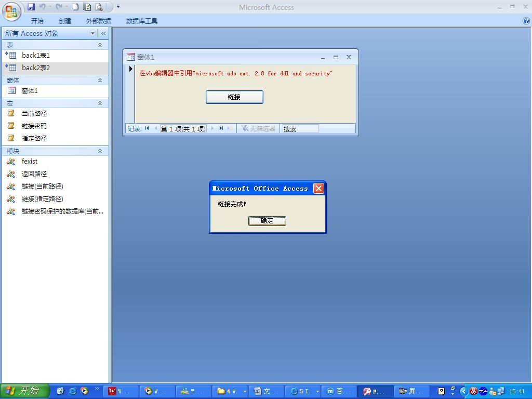
Task: Click the 链接 button on form 窗体1
Action: [234, 97]
